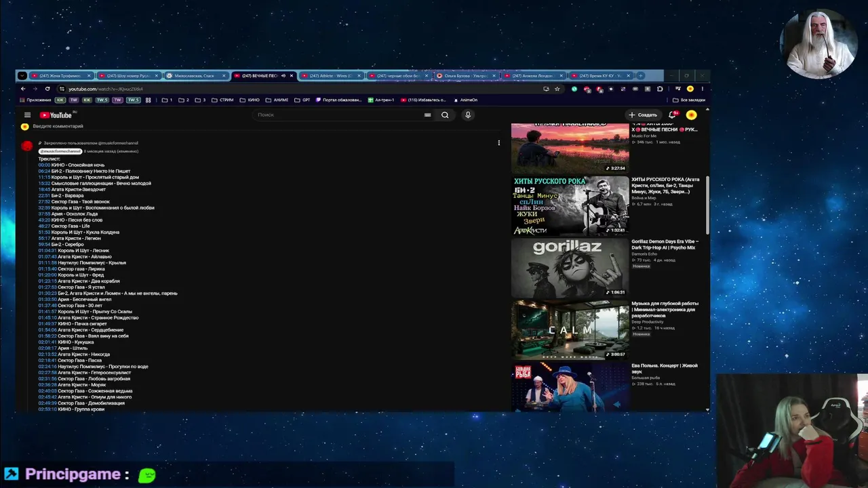Click the Создать create button
Viewport: 868px width, 488px height.
tap(643, 115)
